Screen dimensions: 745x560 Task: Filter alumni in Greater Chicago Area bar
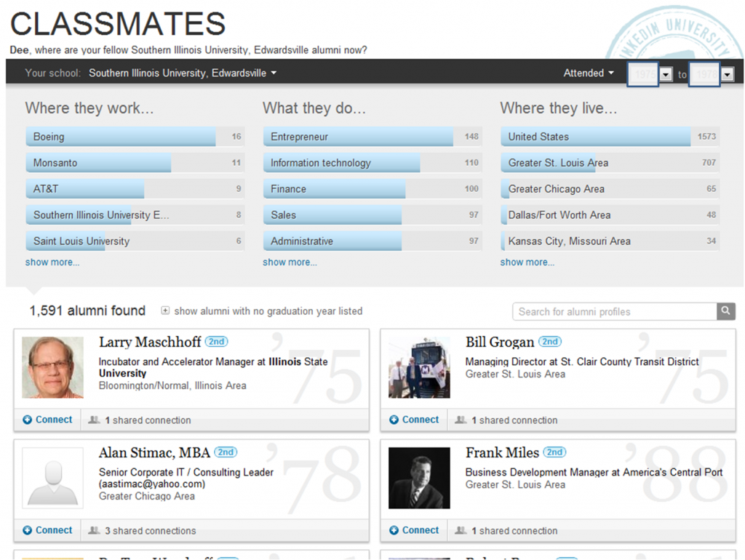coord(610,189)
